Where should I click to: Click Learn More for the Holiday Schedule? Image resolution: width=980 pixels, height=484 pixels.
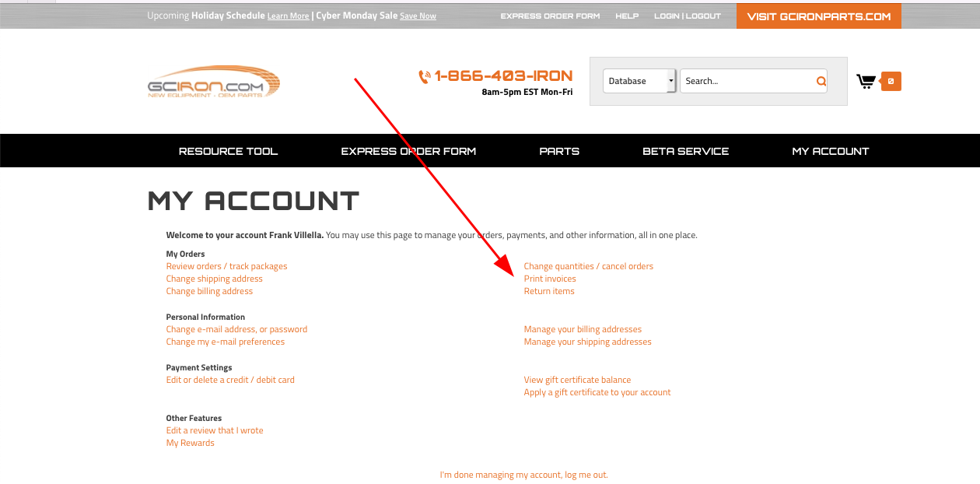click(288, 16)
